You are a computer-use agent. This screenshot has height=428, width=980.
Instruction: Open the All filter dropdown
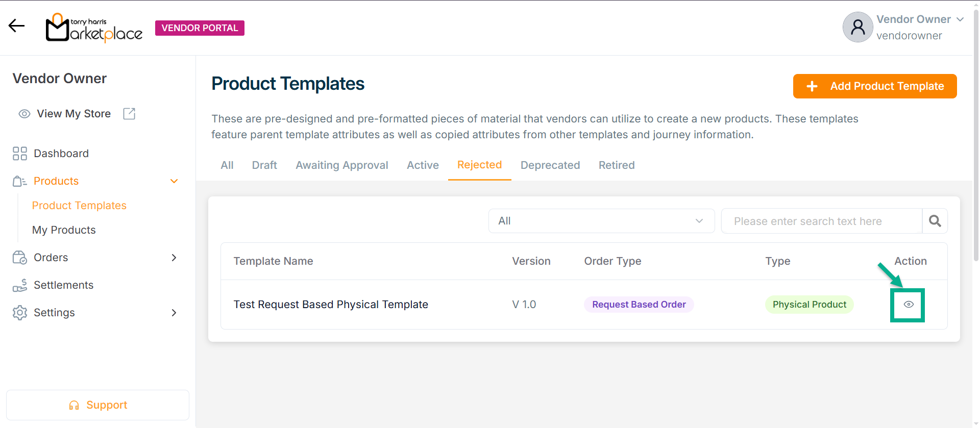[x=601, y=221]
